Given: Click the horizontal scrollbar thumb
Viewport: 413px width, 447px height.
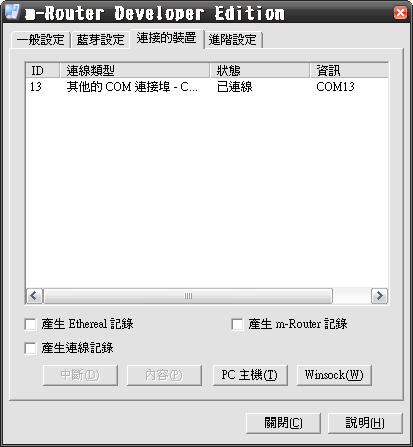Looking at the screenshot, I should pos(188,296).
